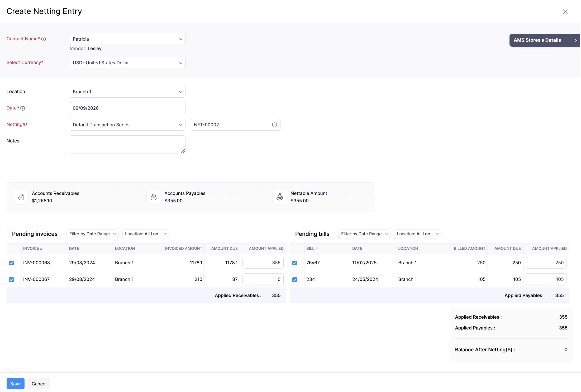Edit amount applied for INV-000067

263,279
